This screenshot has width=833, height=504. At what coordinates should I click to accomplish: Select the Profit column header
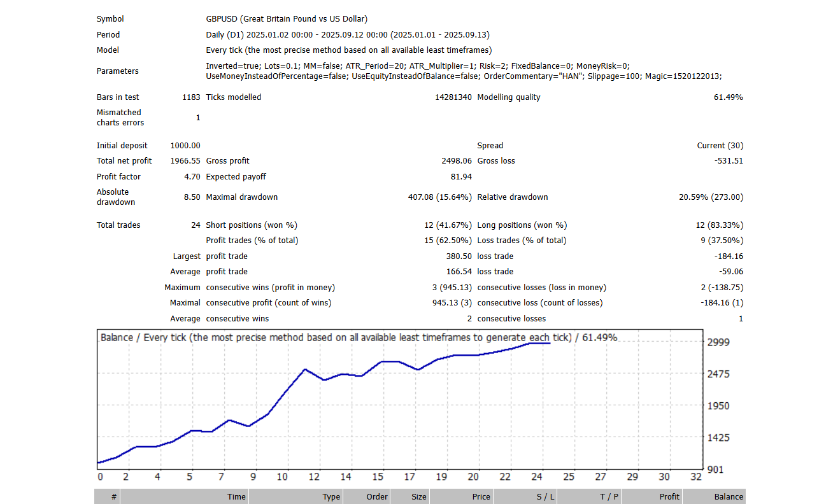[x=669, y=496]
